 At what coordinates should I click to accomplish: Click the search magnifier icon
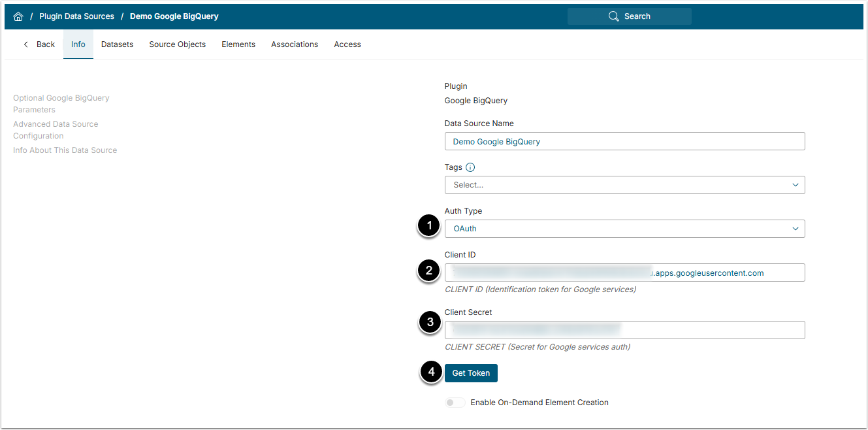point(613,16)
